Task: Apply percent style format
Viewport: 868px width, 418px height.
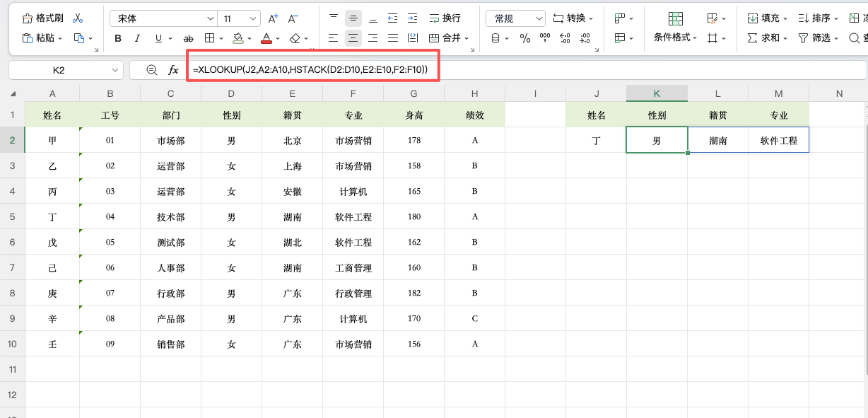Action: (525, 38)
